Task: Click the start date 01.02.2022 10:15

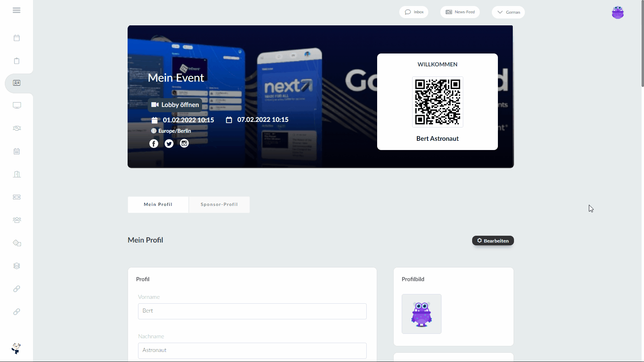Action: pos(188,120)
